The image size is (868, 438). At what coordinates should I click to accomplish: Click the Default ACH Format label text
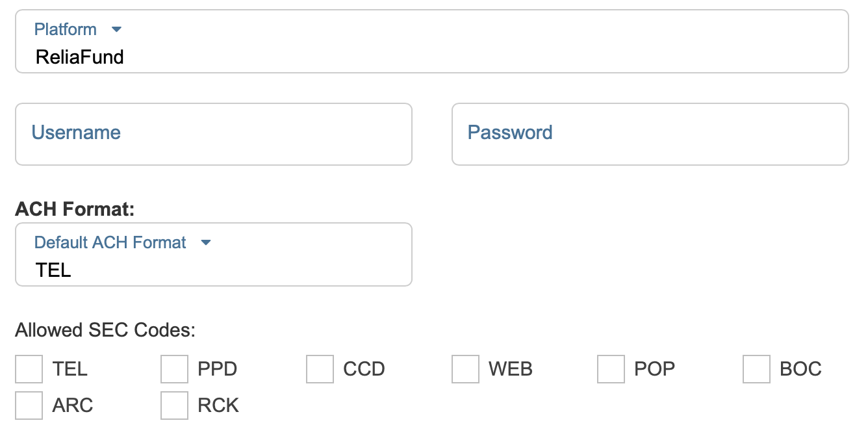coord(110,243)
